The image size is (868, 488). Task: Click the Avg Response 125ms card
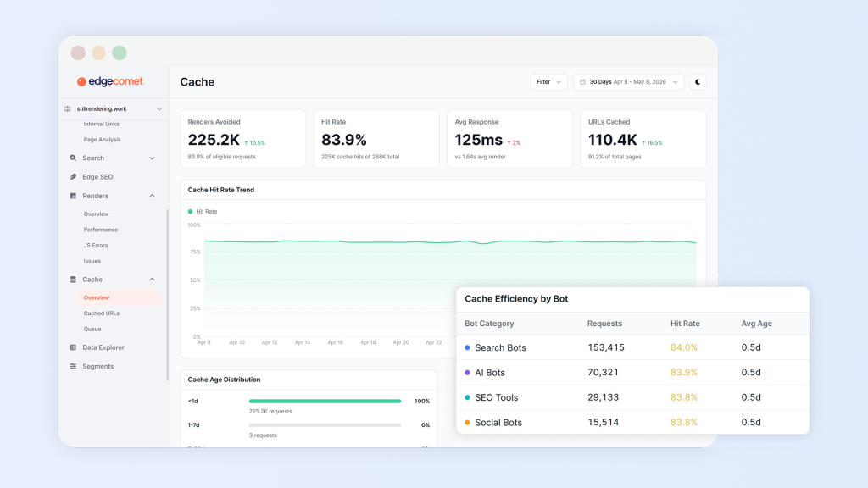509,139
